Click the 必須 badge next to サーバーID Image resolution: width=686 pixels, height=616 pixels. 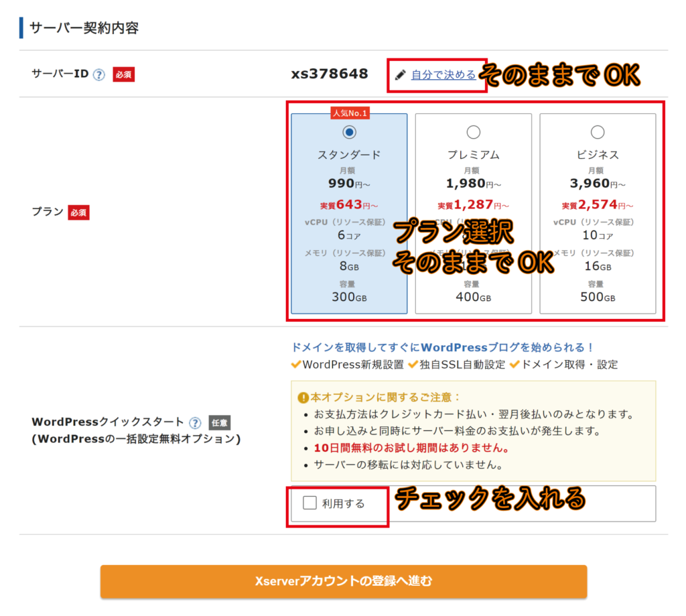coord(124,74)
